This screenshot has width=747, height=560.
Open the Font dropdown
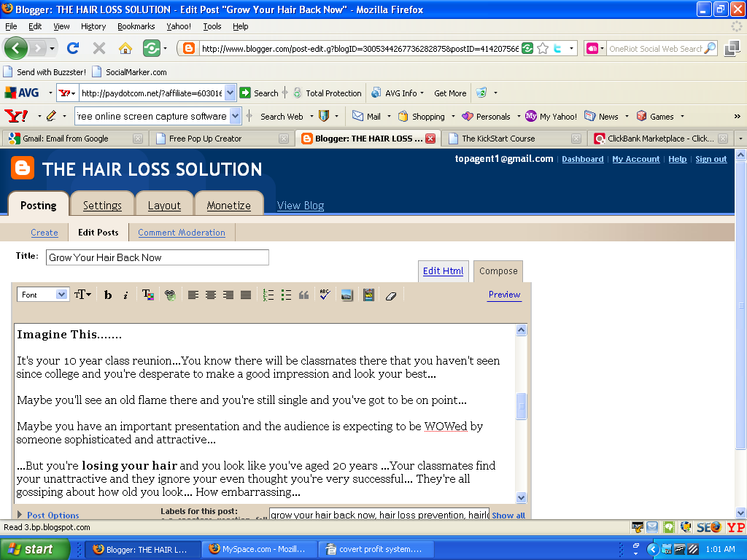[42, 295]
